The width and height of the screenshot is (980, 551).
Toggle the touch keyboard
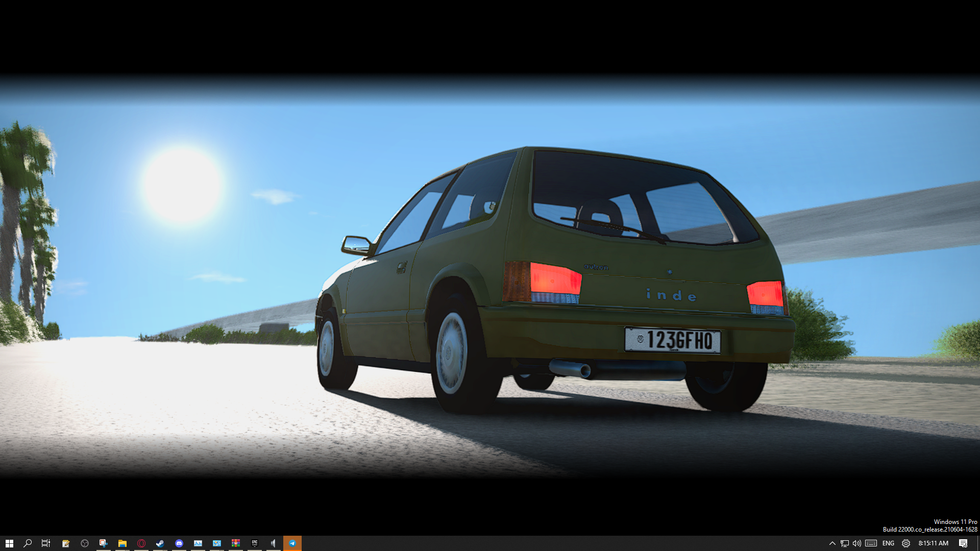[871, 543]
